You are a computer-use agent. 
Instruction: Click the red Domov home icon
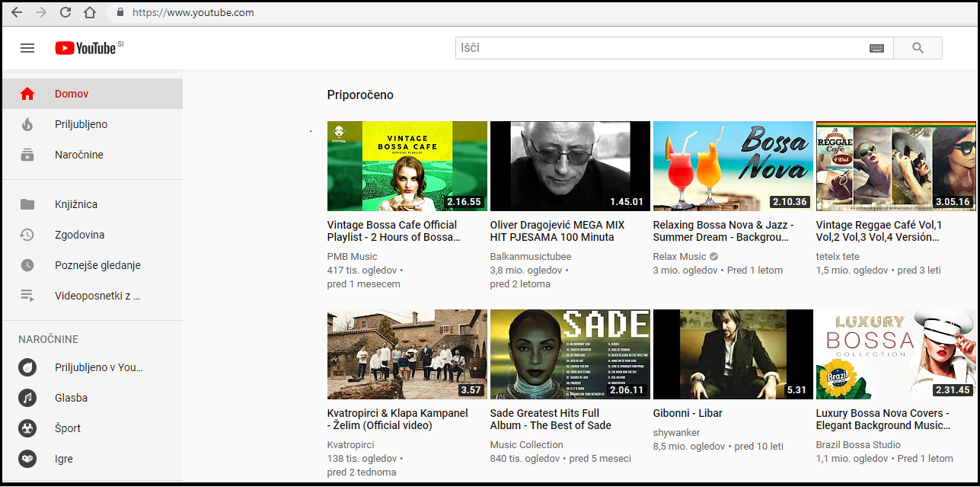pos(27,94)
